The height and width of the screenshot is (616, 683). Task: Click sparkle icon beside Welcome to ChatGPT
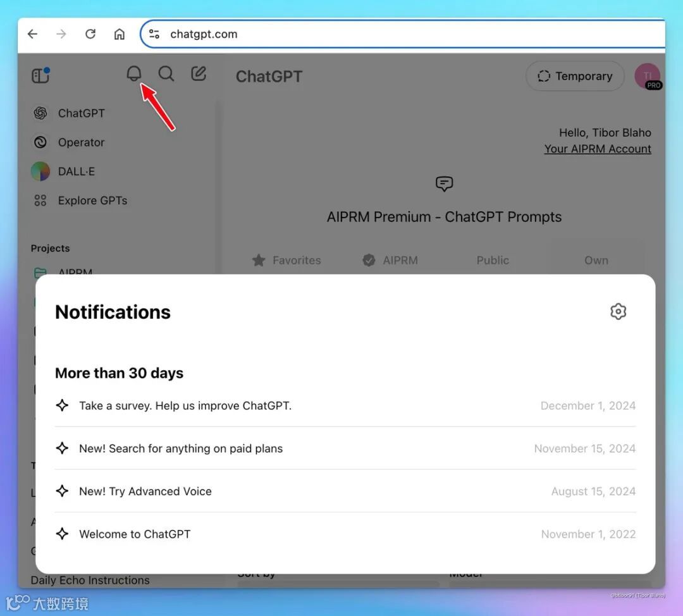(62, 534)
